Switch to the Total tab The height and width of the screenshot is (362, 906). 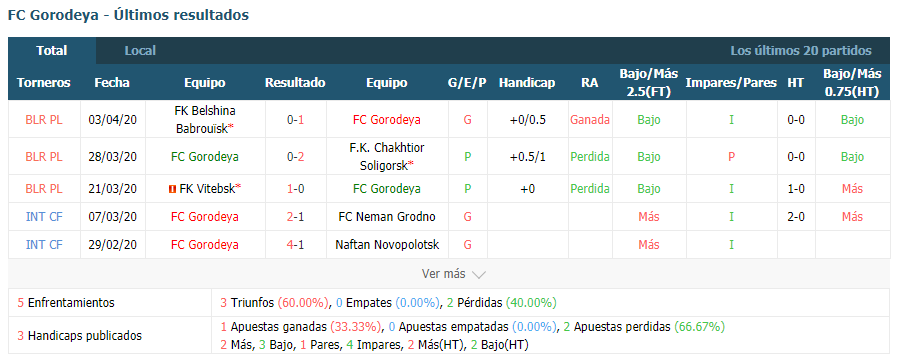[52, 51]
